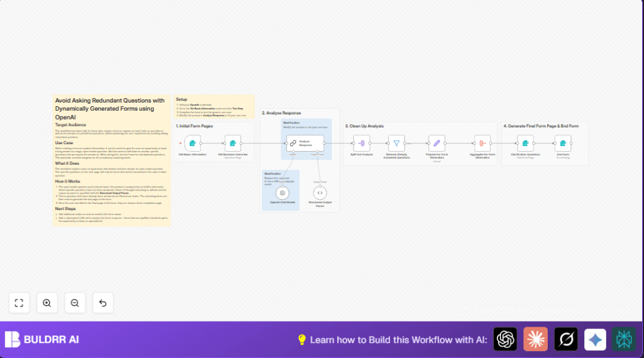This screenshot has width=644, height=358.
Task: Open the ChatGPT OpenAI icon in banner
Action: point(505,339)
